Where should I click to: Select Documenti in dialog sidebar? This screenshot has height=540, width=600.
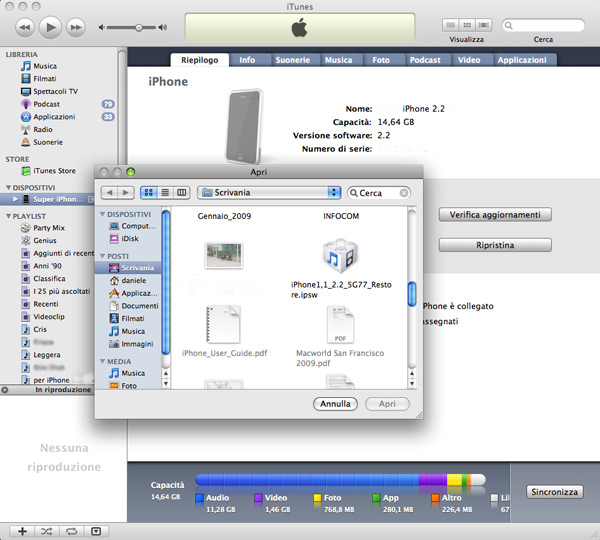(139, 305)
